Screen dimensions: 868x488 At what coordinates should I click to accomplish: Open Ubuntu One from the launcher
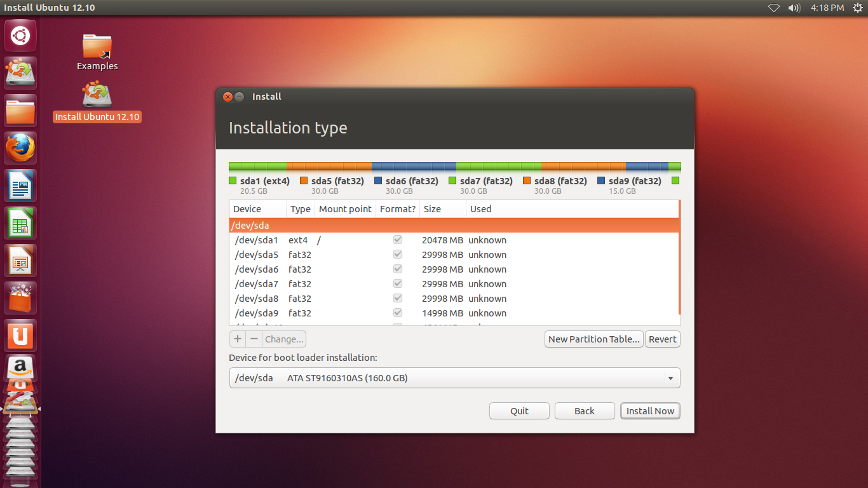click(20, 335)
